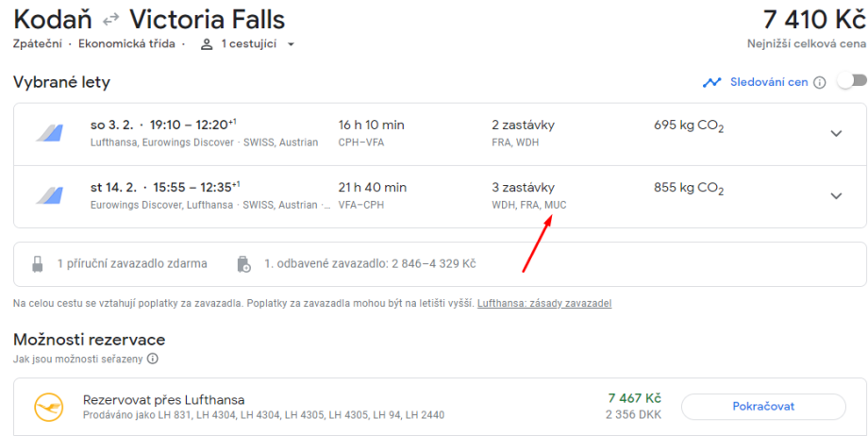The height and width of the screenshot is (436, 868).
Task: Click the passenger person icon
Action: point(206,44)
